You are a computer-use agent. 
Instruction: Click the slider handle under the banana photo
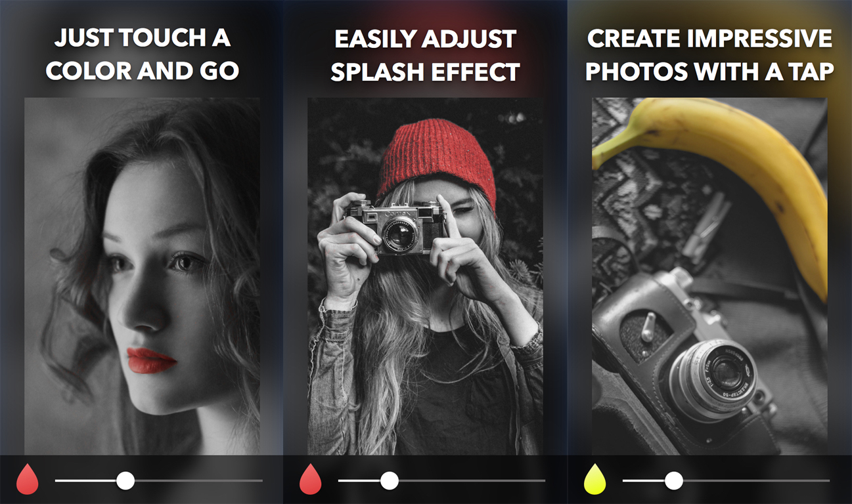pos(673,481)
